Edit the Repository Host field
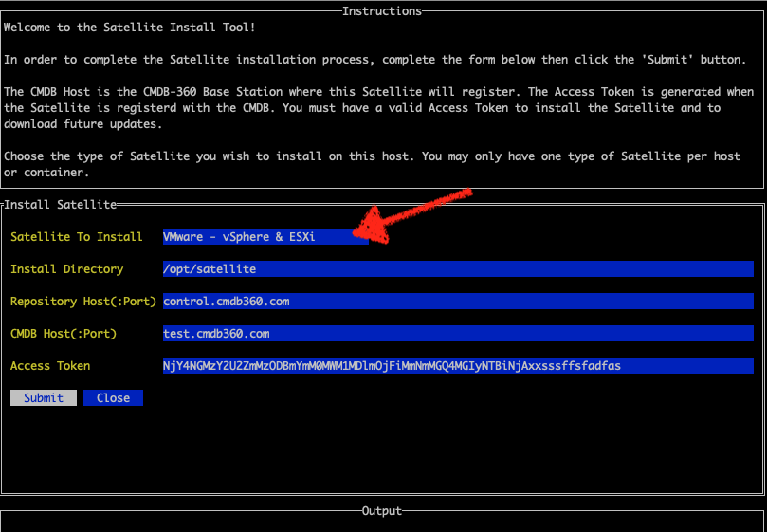This screenshot has width=767, height=532. tap(458, 302)
